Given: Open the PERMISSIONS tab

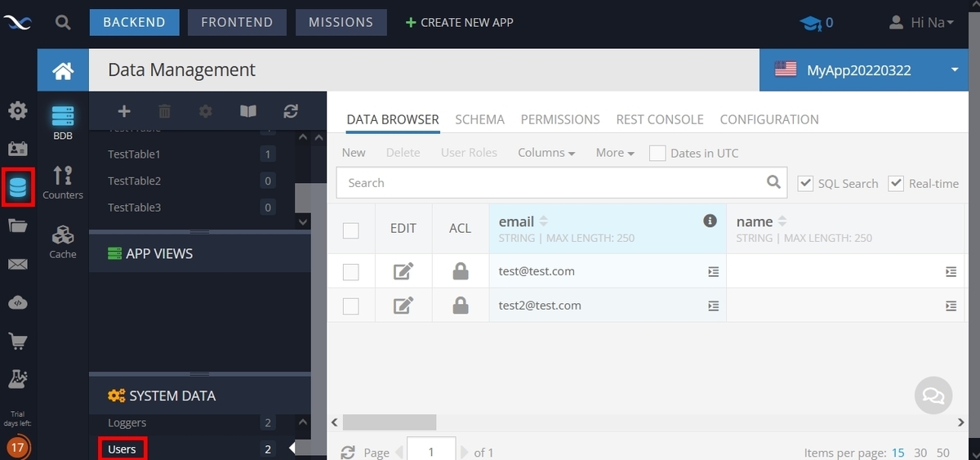Looking at the screenshot, I should 560,119.
